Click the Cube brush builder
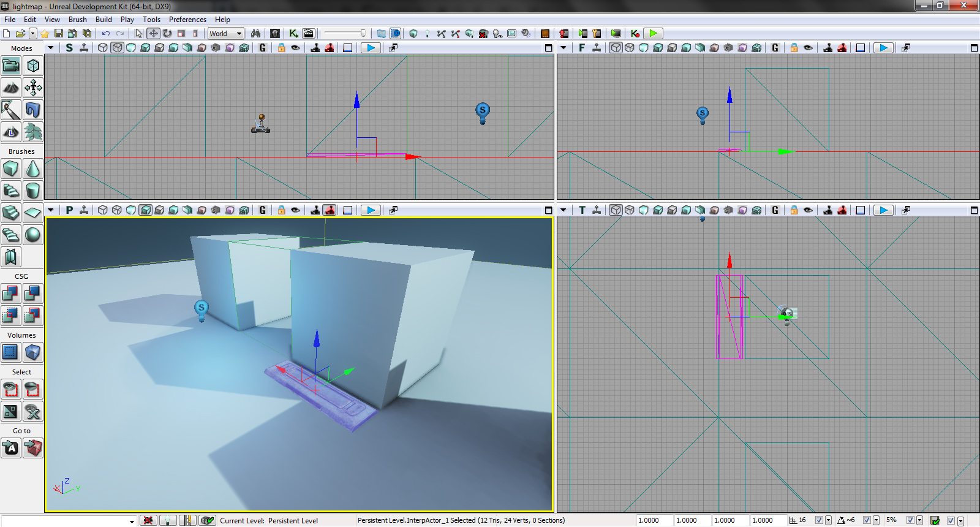The height and width of the screenshot is (527, 980). pos(11,169)
